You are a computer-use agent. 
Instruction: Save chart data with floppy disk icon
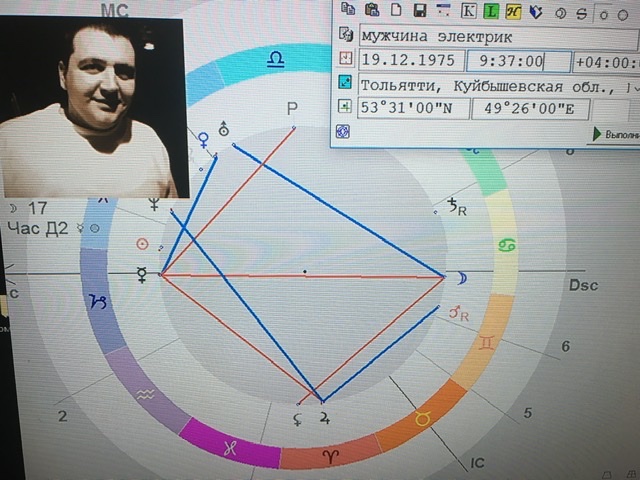[x=420, y=11]
